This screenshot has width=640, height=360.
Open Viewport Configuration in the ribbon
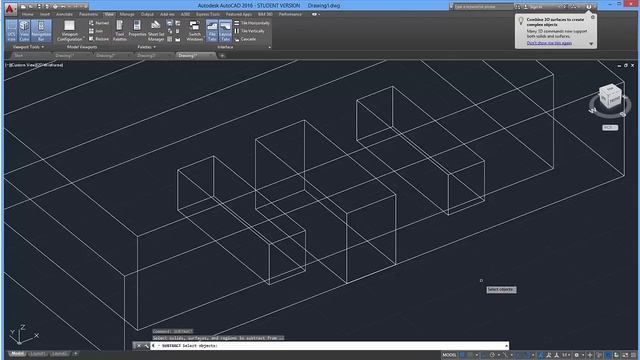69,31
